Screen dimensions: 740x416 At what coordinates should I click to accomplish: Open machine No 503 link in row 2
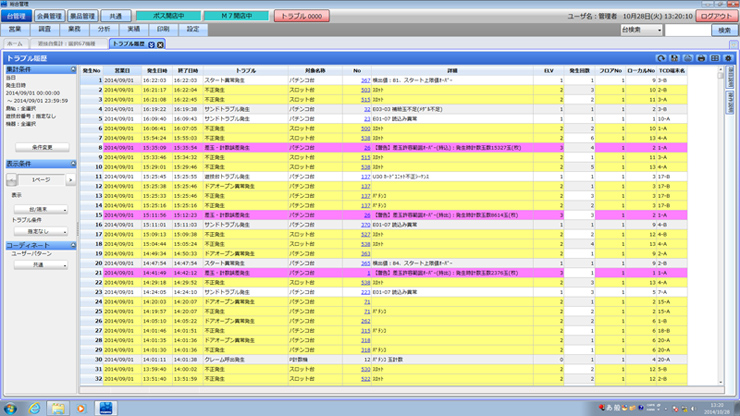click(x=365, y=90)
